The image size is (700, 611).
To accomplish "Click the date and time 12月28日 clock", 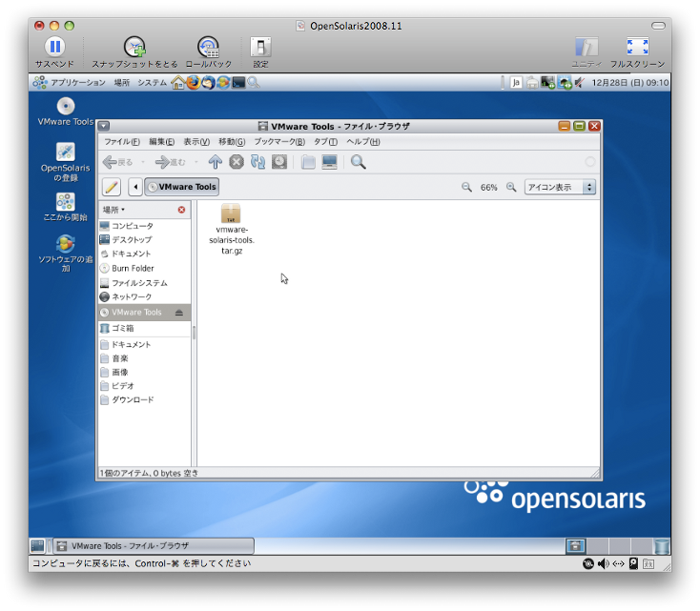I will [x=630, y=83].
